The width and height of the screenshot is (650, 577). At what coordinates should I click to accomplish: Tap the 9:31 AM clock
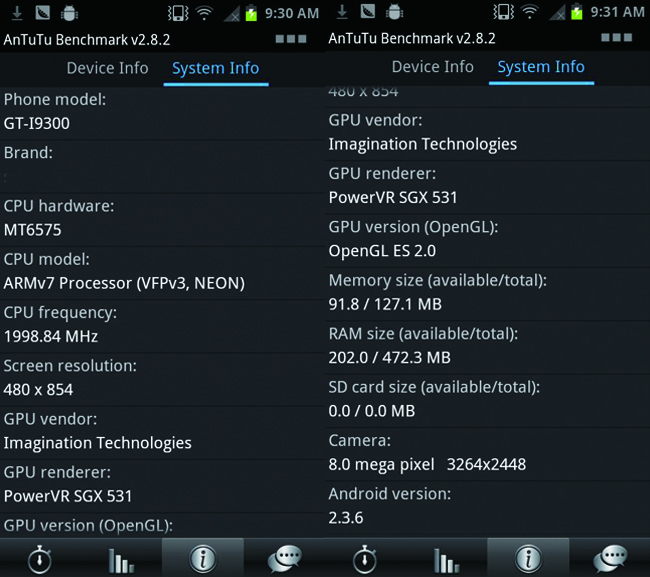point(617,12)
